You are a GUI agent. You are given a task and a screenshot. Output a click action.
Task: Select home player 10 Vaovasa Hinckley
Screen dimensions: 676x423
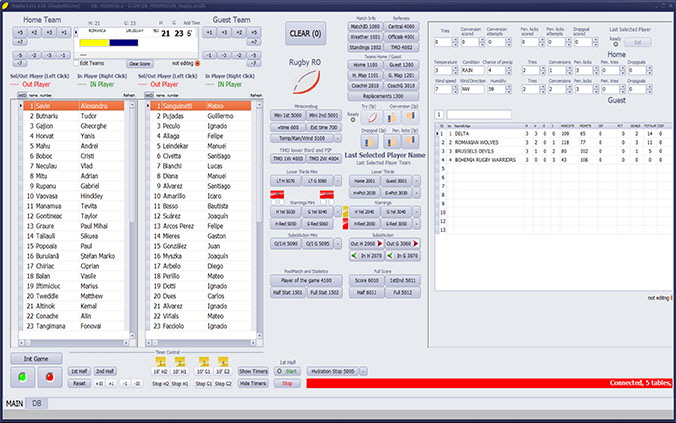(x=74, y=196)
